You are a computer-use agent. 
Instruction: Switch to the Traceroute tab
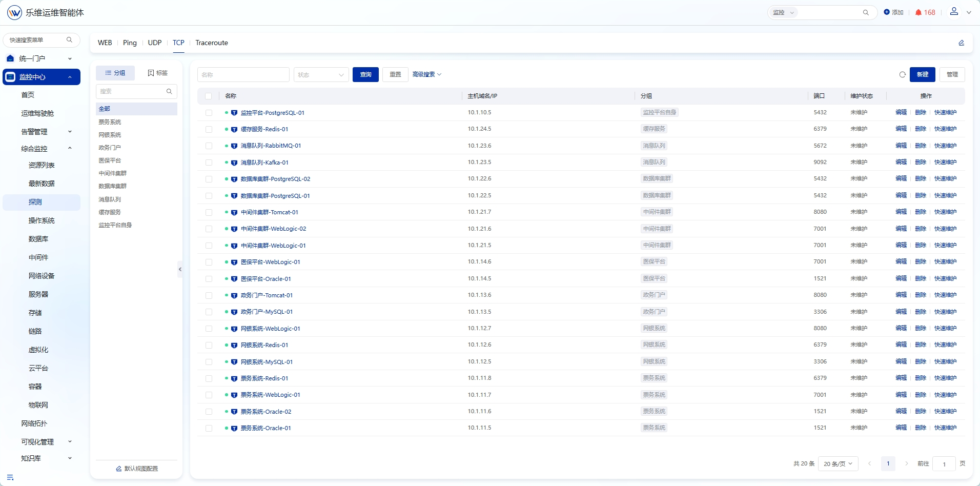212,43
